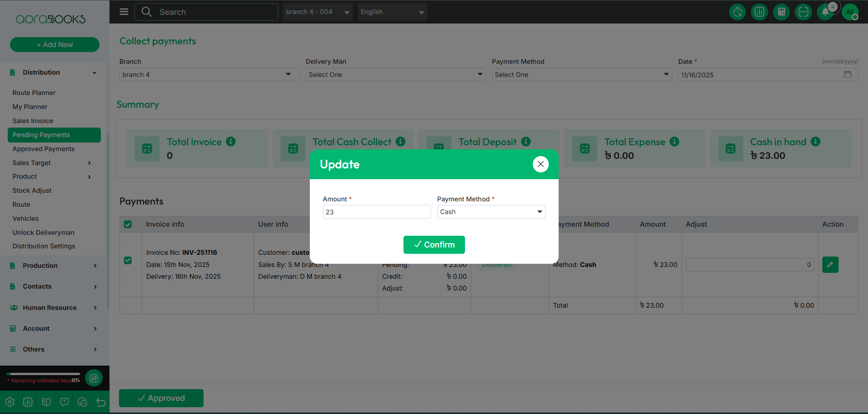Open the calculator icon in top bar
868x414 pixels.
(x=781, y=12)
